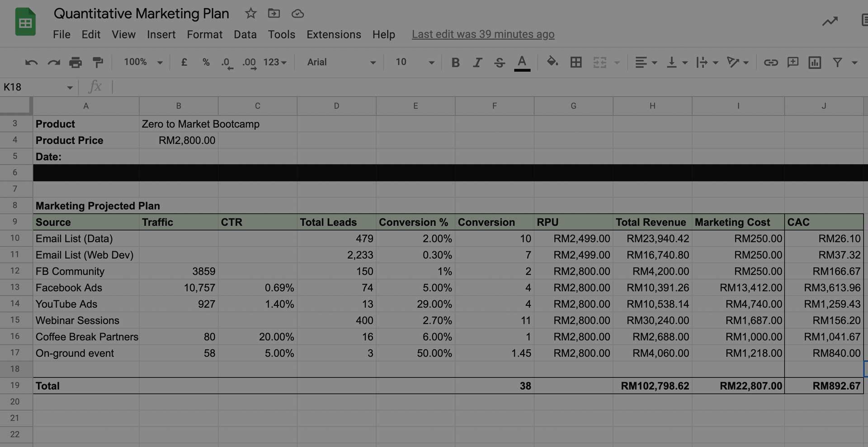
Task: Open the text color picker
Action: (x=522, y=62)
